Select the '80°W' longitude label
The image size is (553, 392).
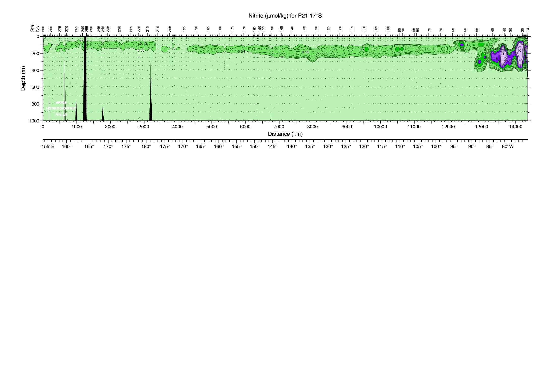508,147
